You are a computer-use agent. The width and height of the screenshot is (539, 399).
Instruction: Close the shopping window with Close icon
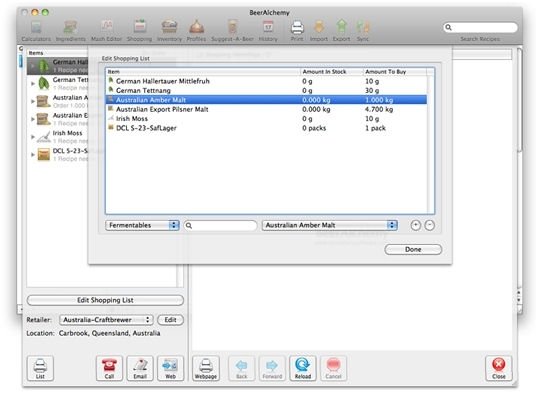(498, 368)
